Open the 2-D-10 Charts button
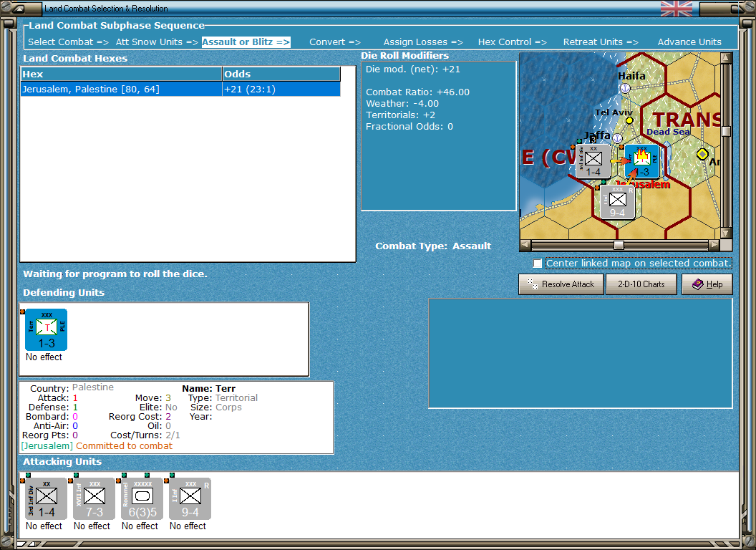The height and width of the screenshot is (550, 756). point(641,284)
